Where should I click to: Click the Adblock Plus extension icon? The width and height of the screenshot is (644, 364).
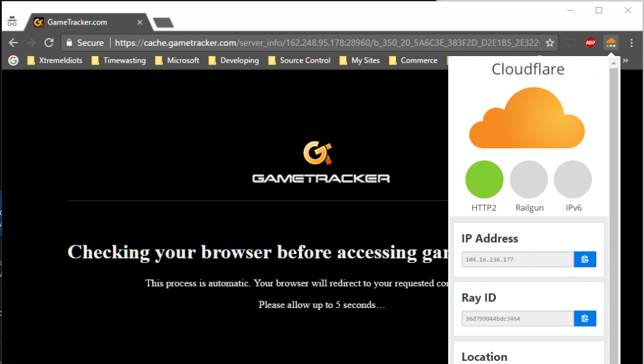click(590, 43)
